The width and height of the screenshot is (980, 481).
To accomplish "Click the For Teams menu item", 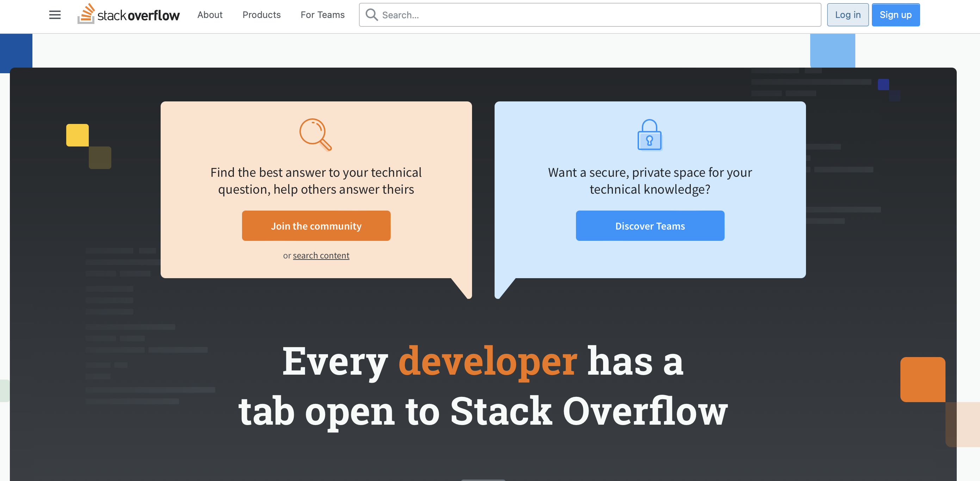I will coord(322,14).
